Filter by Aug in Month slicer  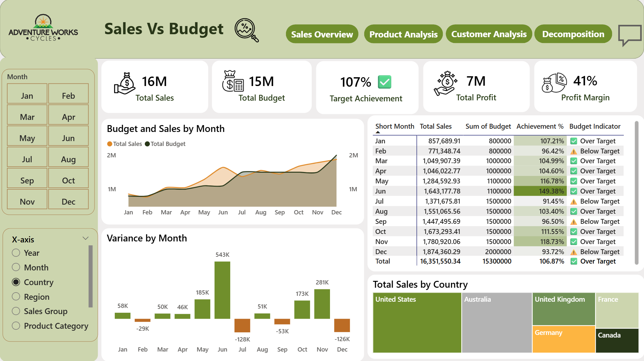click(x=68, y=157)
